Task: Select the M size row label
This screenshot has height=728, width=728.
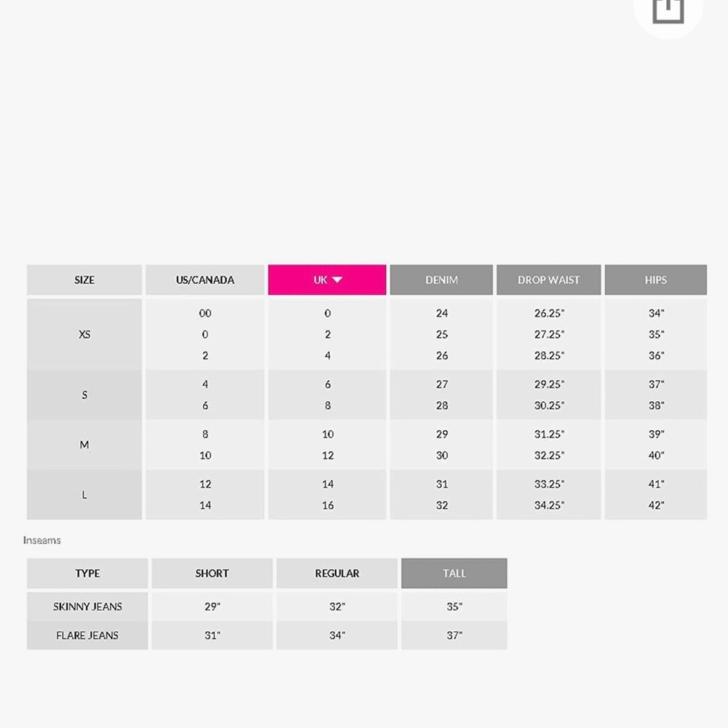Action: pyautogui.click(x=84, y=445)
